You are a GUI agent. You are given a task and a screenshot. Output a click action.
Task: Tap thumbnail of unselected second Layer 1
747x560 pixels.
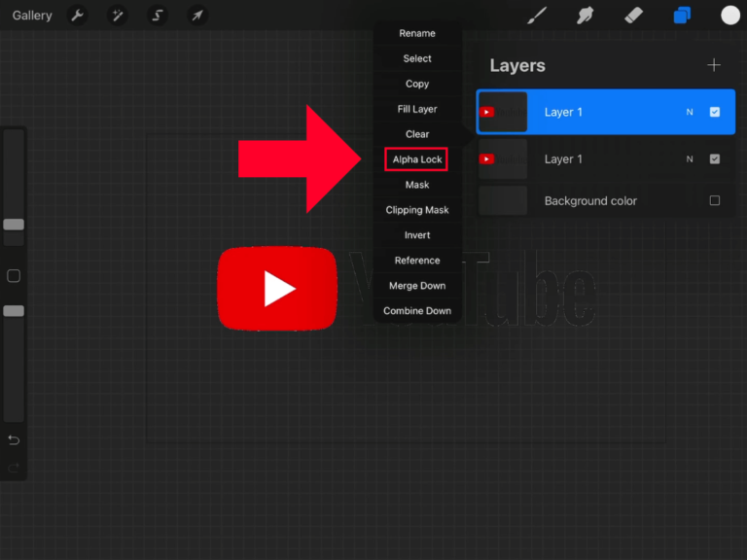click(503, 159)
